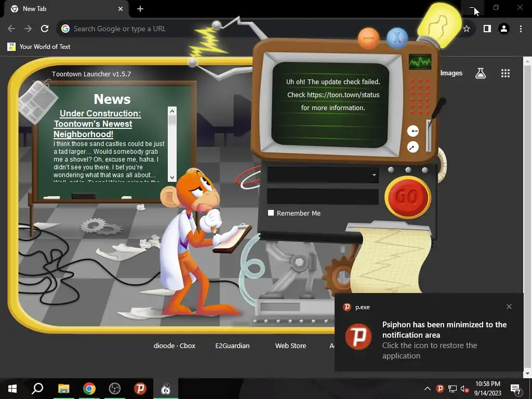Toggle the Chrome side panel icon
Image resolution: width=532 pixels, height=399 pixels.
(x=487, y=29)
